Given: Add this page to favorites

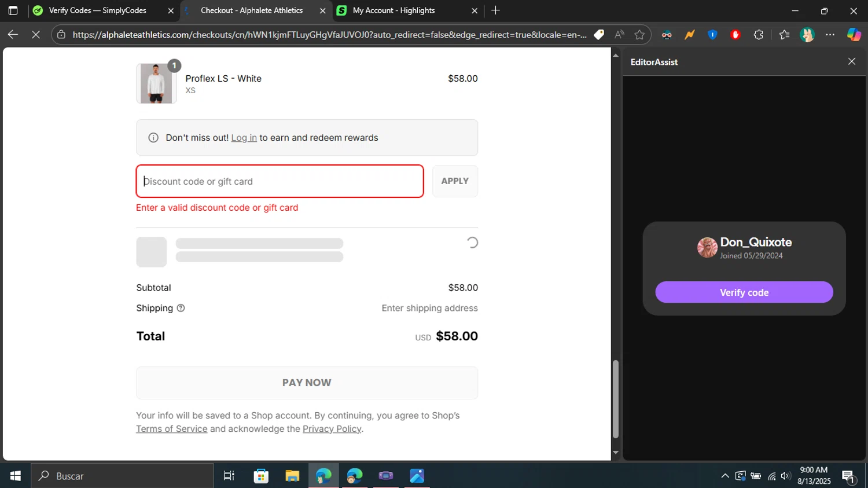Looking at the screenshot, I should [x=639, y=35].
